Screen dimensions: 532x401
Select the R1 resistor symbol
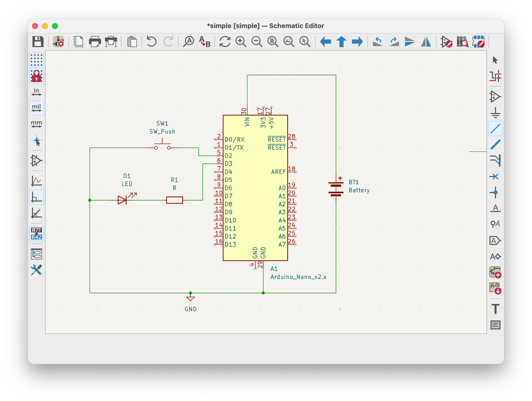174,200
